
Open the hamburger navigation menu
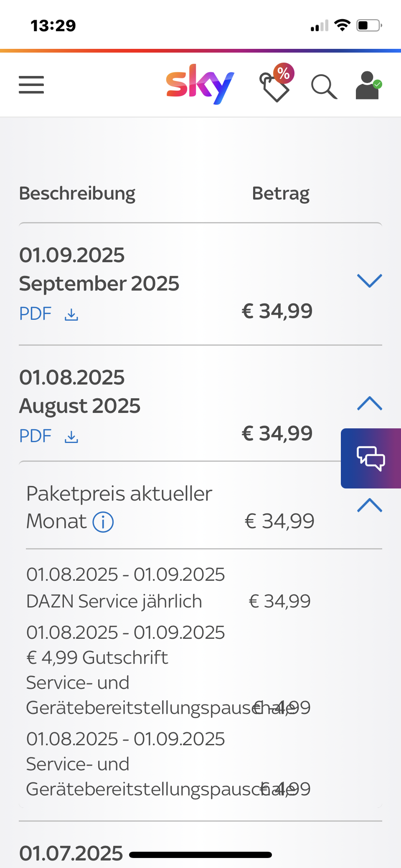tap(31, 85)
